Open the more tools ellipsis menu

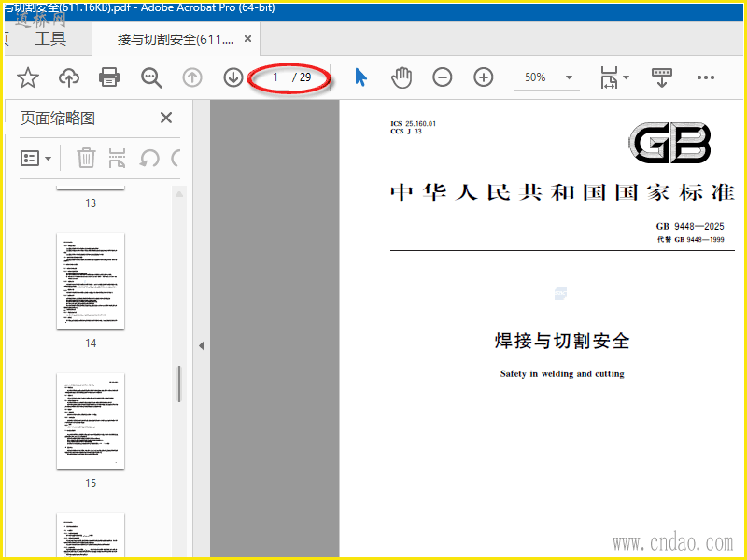(706, 77)
